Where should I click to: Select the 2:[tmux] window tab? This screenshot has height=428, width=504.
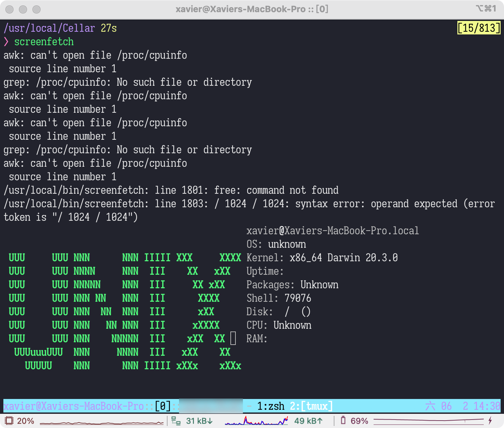(311, 406)
